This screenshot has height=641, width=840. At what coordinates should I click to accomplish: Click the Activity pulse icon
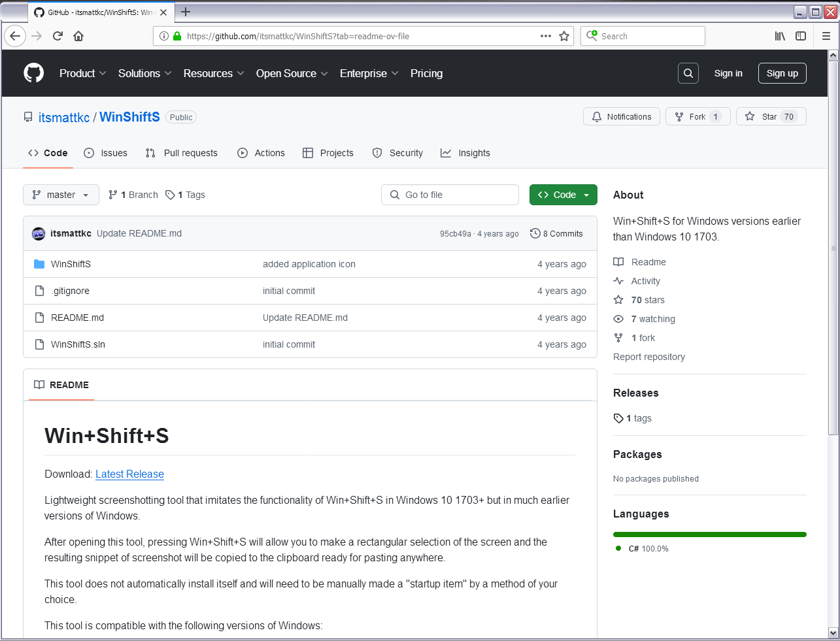coord(618,281)
